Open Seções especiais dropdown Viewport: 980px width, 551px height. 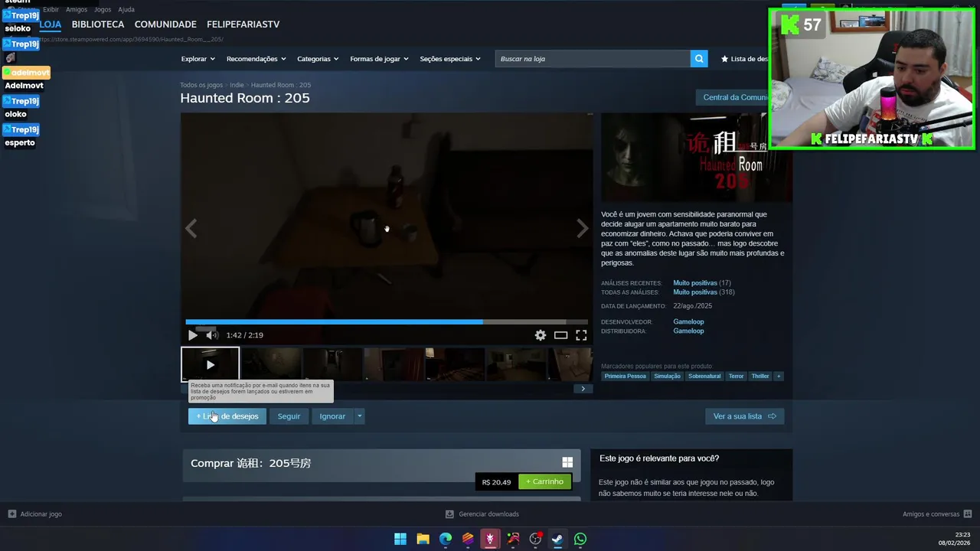(450, 59)
